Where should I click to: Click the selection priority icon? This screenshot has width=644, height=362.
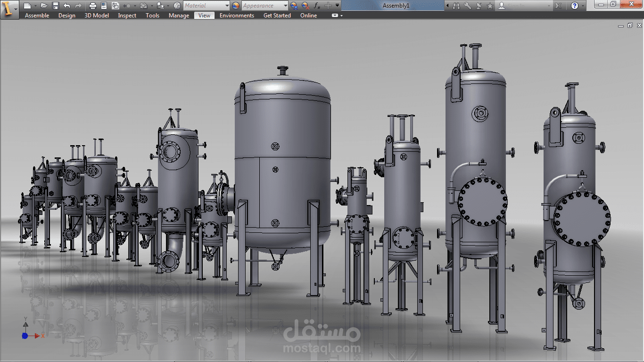(160, 6)
